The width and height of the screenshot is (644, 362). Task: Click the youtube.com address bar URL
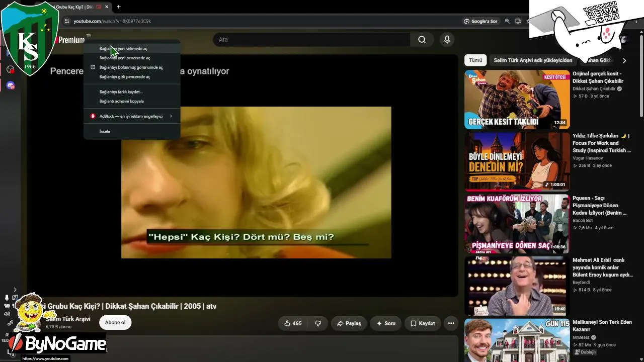[x=112, y=21]
